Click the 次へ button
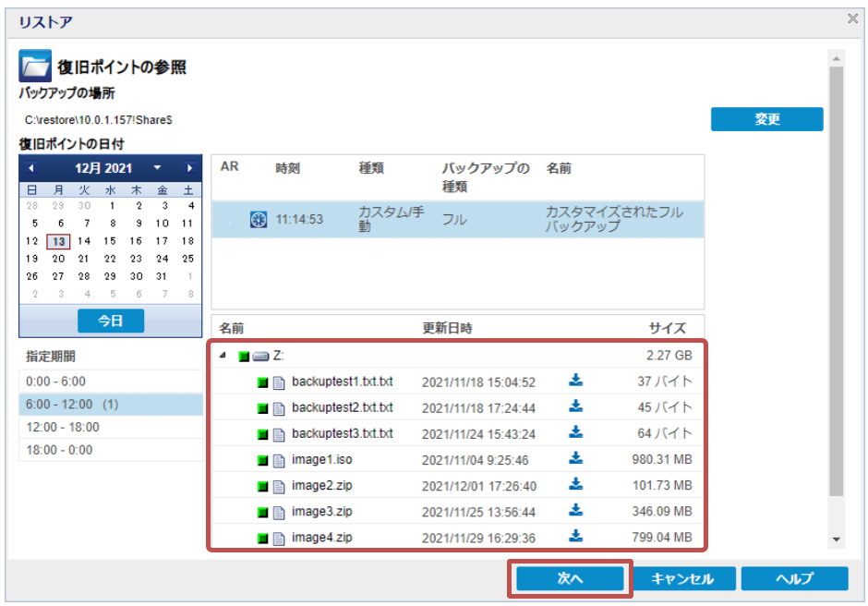 [570, 579]
